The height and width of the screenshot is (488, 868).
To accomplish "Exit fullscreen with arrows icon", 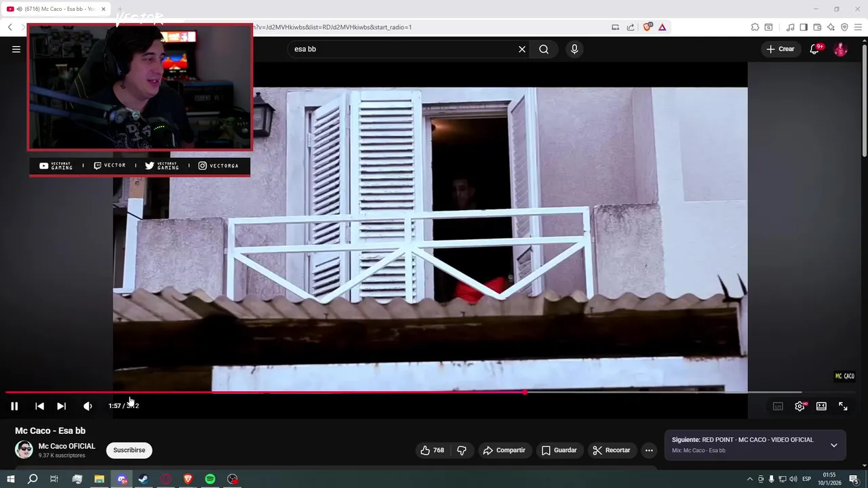I will pos(843,406).
